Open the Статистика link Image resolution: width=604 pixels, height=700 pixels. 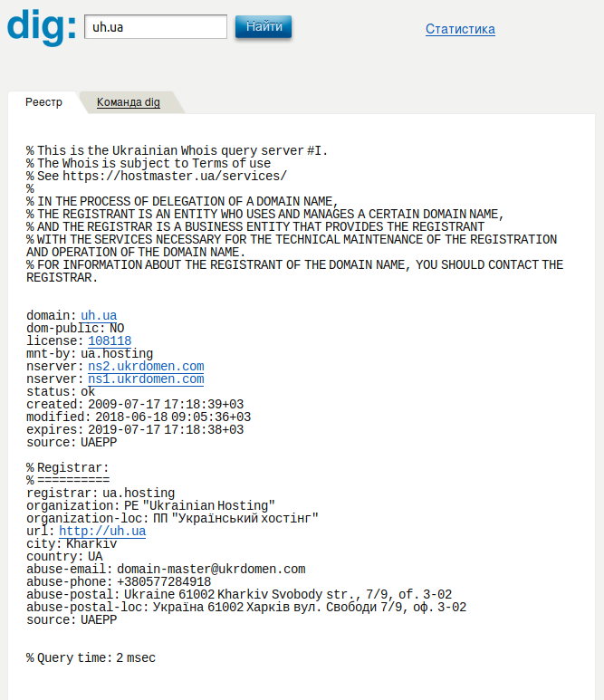(x=460, y=29)
